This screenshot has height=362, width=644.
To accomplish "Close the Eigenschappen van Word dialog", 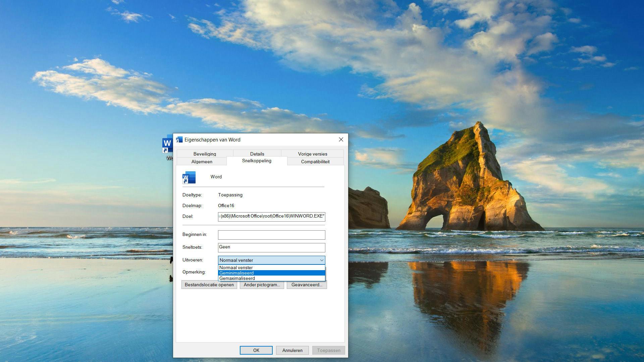I will pyautogui.click(x=341, y=140).
